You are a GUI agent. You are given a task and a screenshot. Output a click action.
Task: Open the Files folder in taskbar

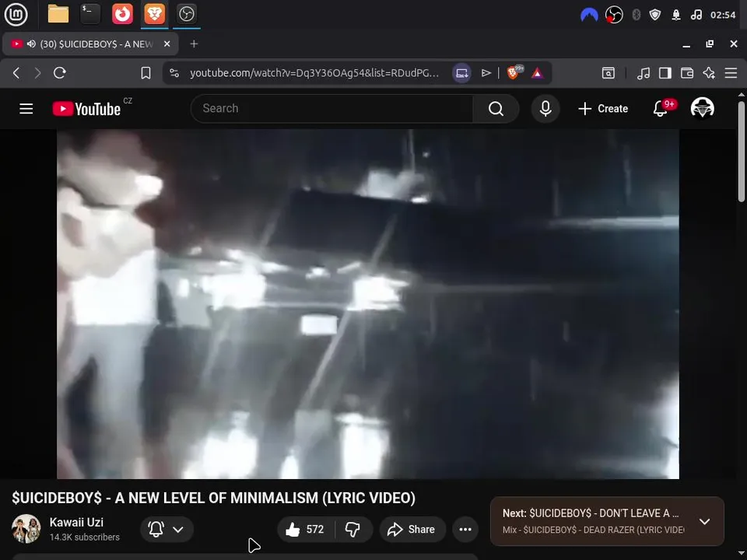[58, 14]
